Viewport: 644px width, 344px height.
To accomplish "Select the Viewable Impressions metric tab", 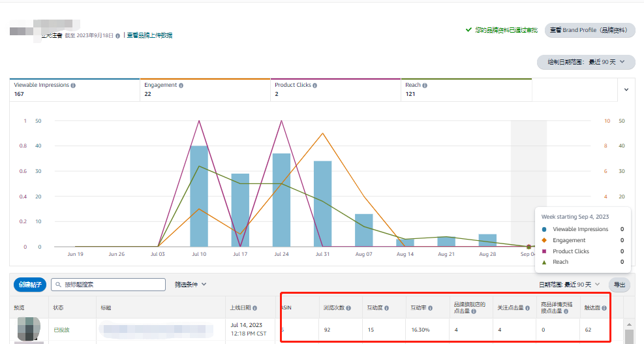I will click(x=75, y=89).
